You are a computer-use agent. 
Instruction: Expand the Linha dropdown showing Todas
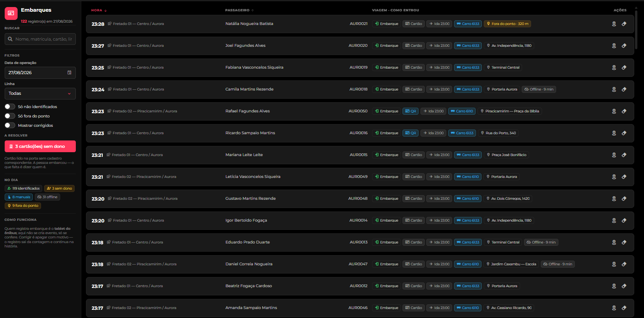point(40,94)
